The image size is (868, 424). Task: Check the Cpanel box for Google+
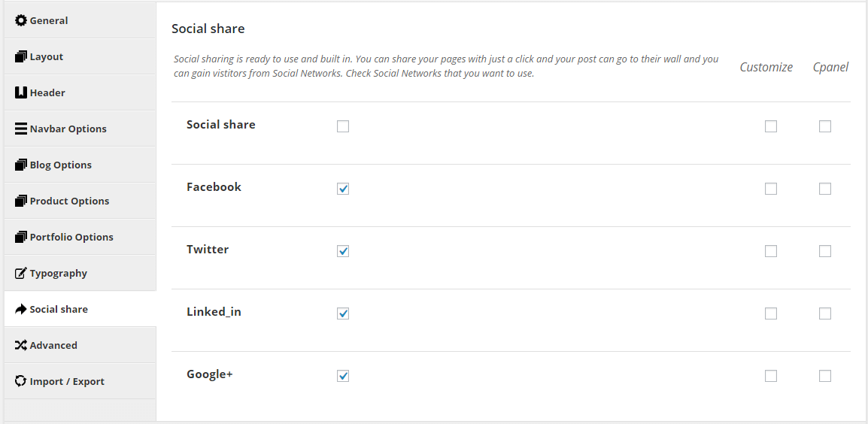click(825, 376)
